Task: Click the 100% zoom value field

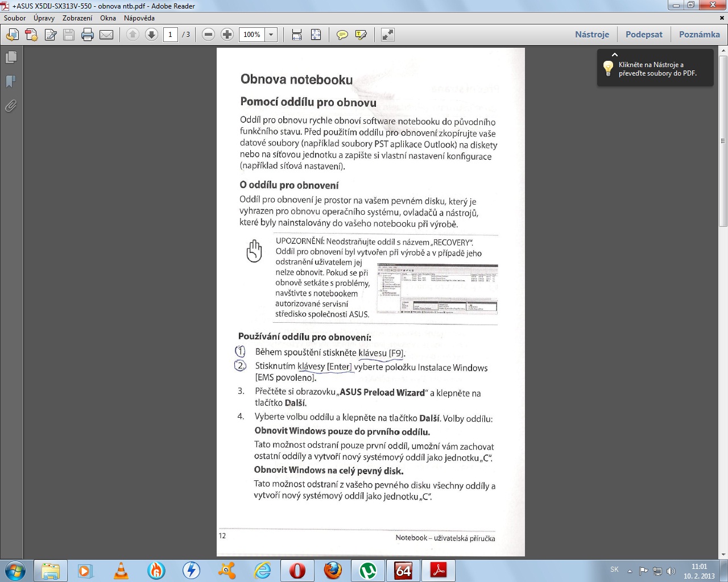Action: 252,35
